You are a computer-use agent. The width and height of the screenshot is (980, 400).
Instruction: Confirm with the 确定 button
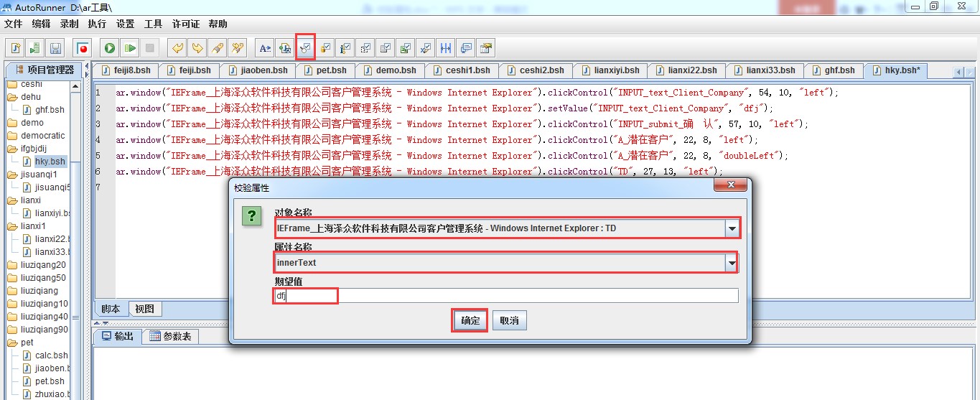point(470,321)
